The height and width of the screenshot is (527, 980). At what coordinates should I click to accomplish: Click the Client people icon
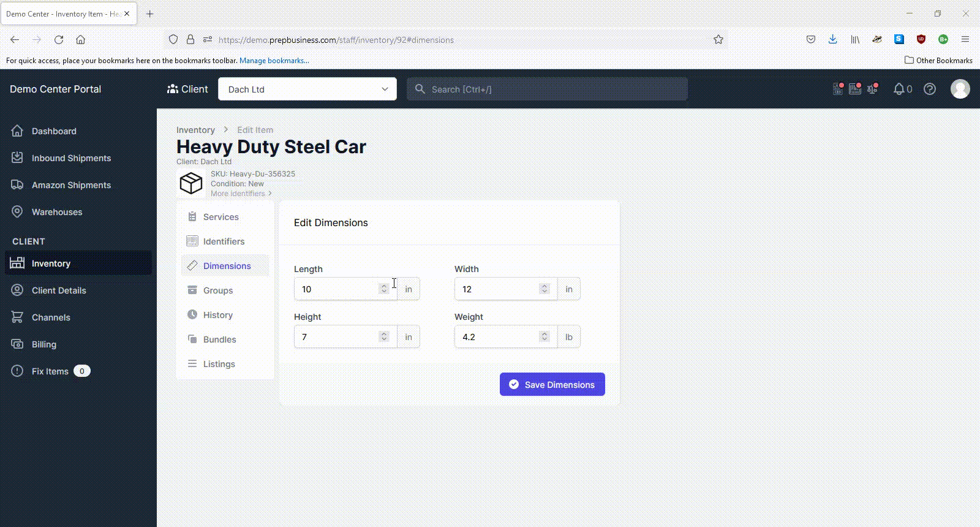(173, 89)
